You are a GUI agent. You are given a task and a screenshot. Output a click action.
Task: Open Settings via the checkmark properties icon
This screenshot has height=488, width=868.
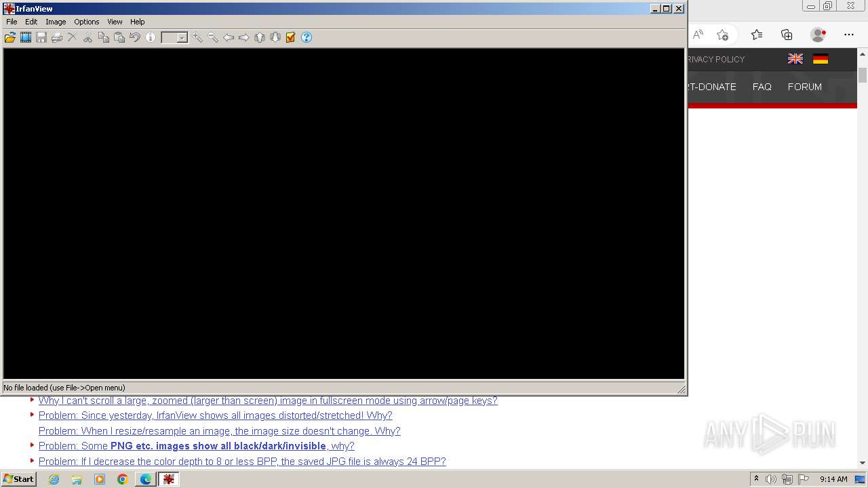click(291, 37)
